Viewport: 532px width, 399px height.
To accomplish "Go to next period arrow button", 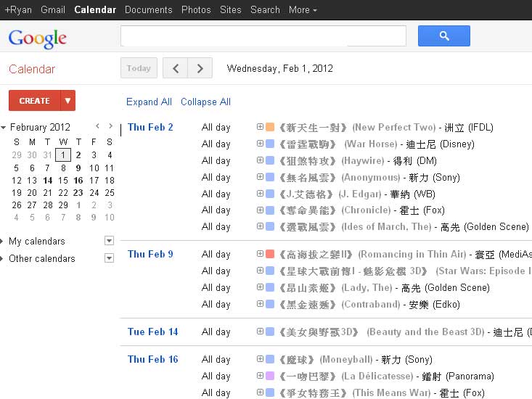I will [200, 68].
